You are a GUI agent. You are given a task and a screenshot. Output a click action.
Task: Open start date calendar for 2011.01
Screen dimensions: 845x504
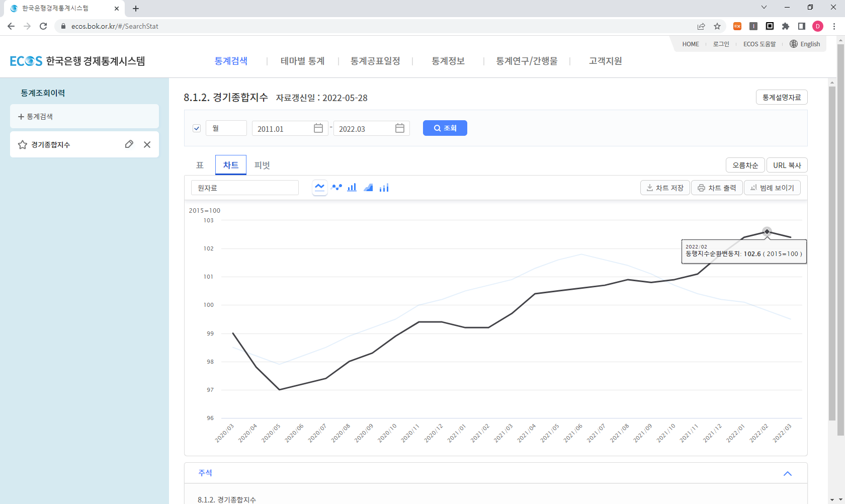pos(318,128)
